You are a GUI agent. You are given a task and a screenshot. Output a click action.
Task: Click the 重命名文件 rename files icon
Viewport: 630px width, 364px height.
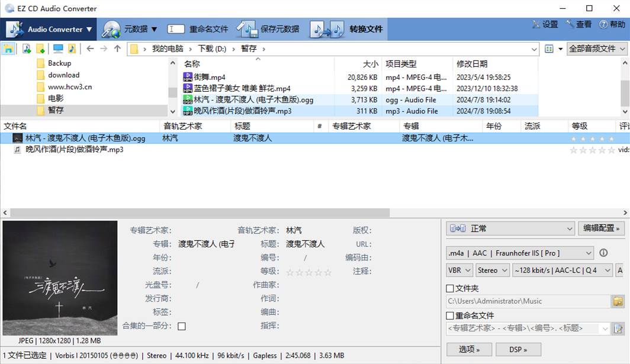pyautogui.click(x=176, y=29)
